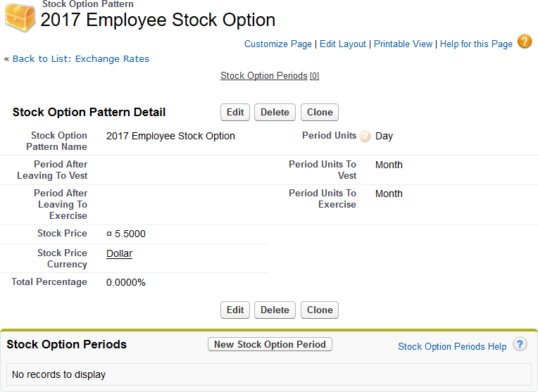Open the Customize Page link
This screenshot has width=538, height=392.
coord(277,44)
